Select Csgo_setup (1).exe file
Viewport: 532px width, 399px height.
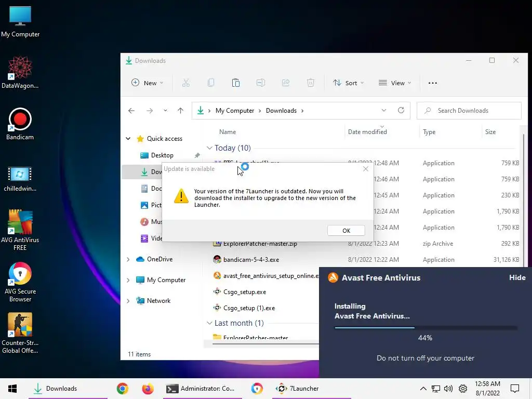[x=249, y=308]
